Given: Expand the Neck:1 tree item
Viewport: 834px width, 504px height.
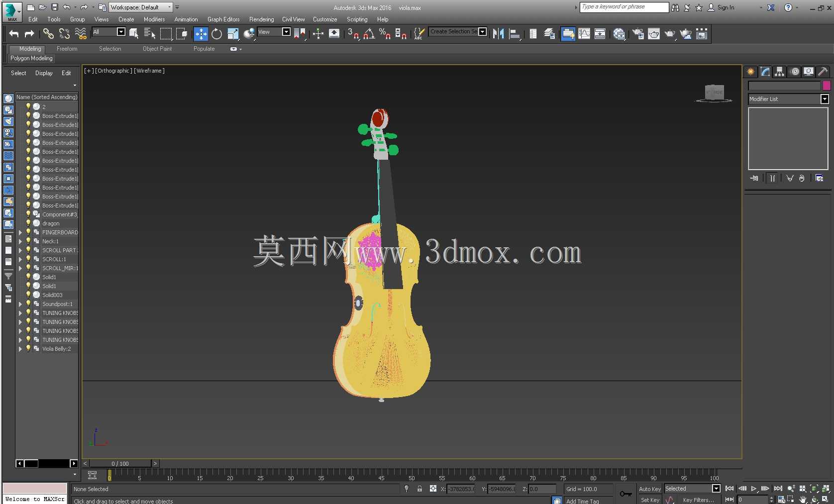Looking at the screenshot, I should click(x=20, y=241).
